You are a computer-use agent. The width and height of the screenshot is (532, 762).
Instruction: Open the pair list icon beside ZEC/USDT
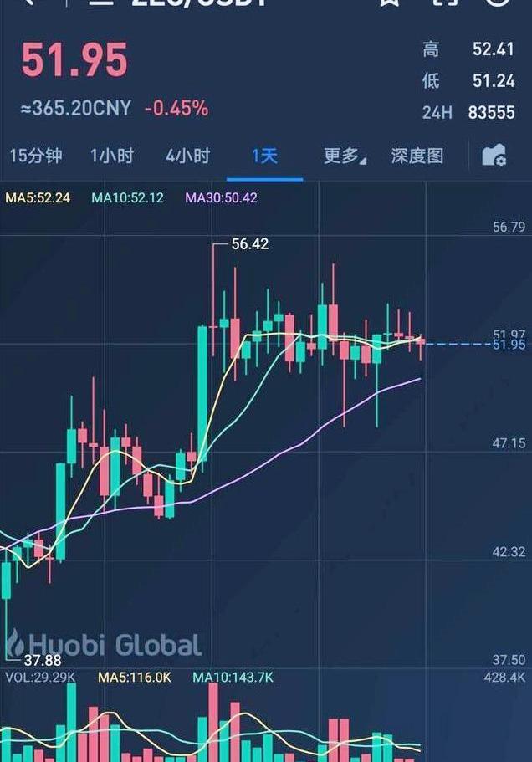(100, 2)
